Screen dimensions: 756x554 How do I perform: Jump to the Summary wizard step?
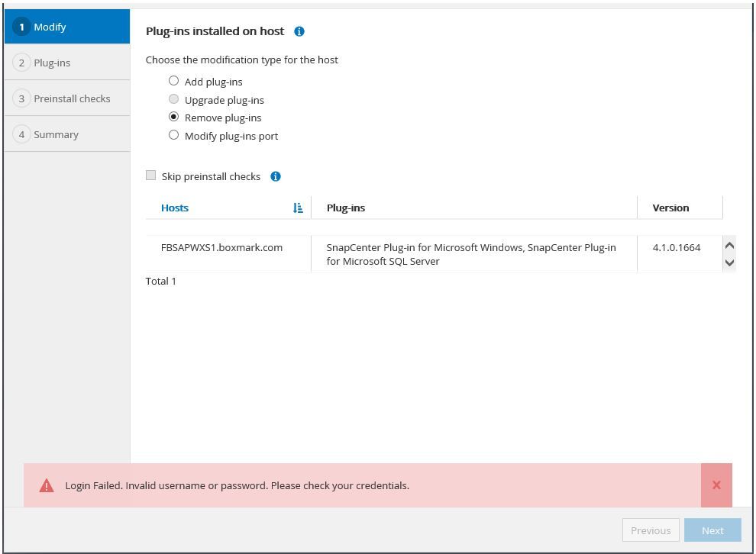click(x=66, y=134)
